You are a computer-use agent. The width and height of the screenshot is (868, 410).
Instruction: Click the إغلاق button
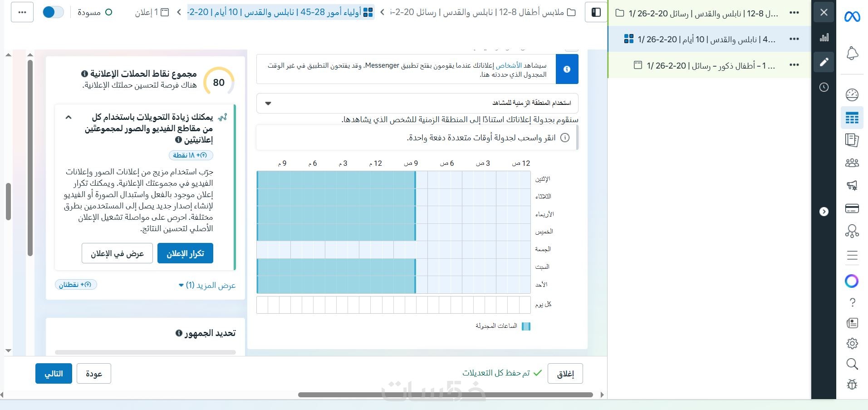tap(565, 374)
